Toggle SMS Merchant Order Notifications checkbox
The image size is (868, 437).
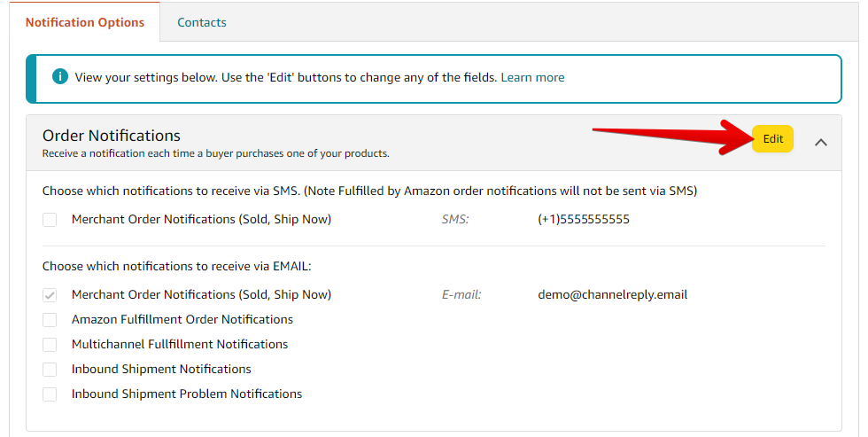click(x=50, y=220)
